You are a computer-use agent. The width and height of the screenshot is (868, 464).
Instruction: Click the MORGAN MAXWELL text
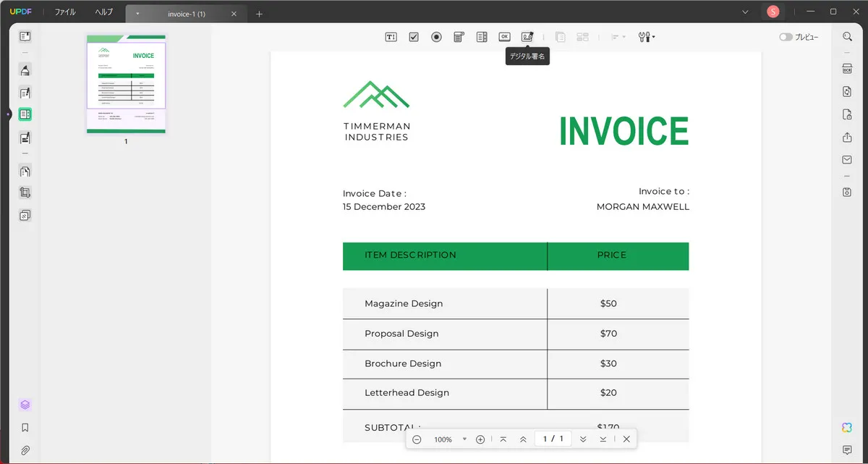[x=643, y=207]
